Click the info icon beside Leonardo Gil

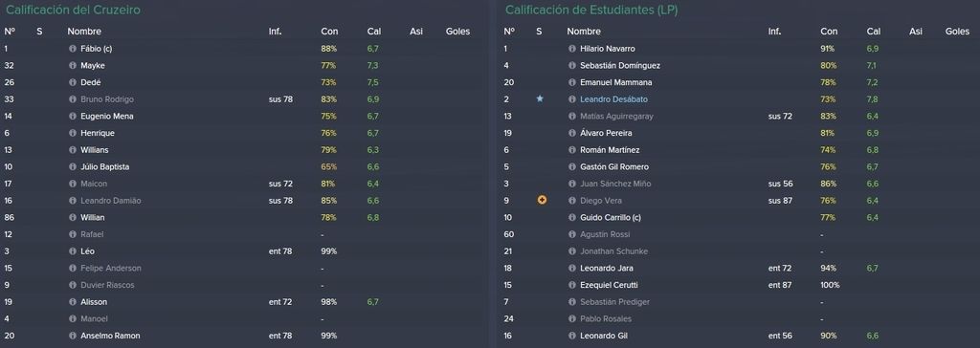click(572, 336)
